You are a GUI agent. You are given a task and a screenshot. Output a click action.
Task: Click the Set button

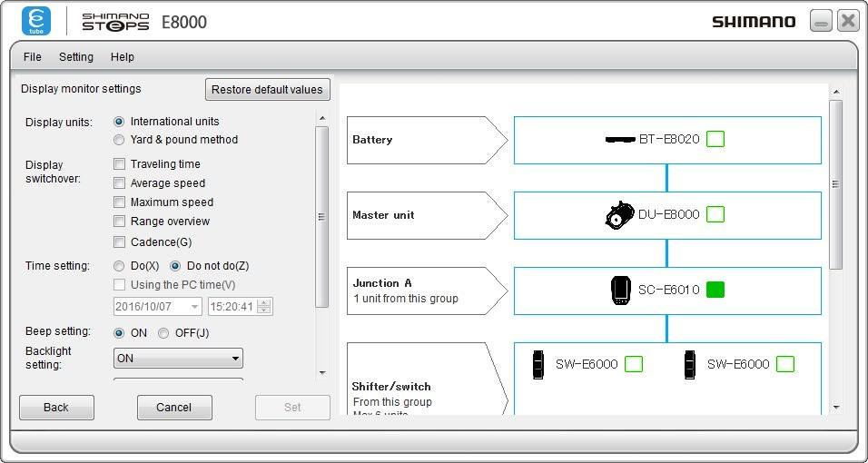point(292,408)
